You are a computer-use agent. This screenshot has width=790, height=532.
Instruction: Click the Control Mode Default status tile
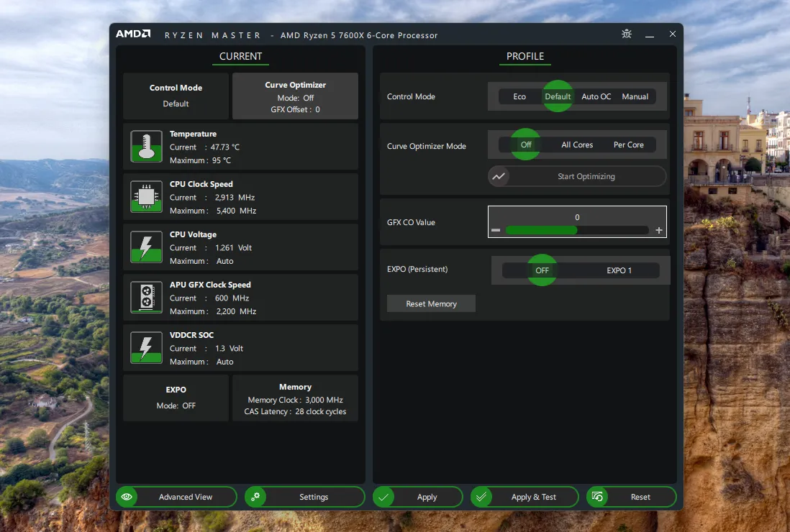(x=176, y=96)
